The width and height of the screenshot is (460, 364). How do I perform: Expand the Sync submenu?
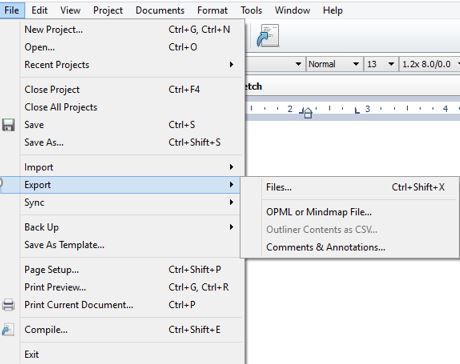tap(130, 203)
